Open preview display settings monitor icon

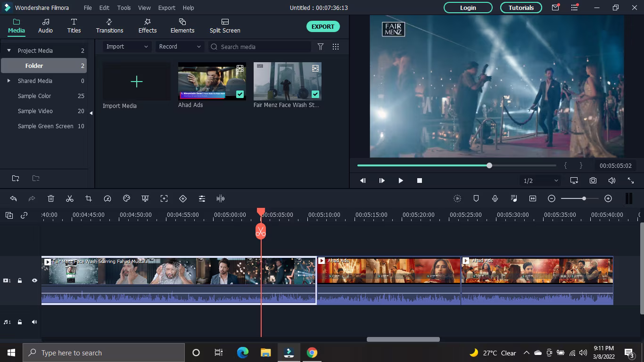coord(574,181)
